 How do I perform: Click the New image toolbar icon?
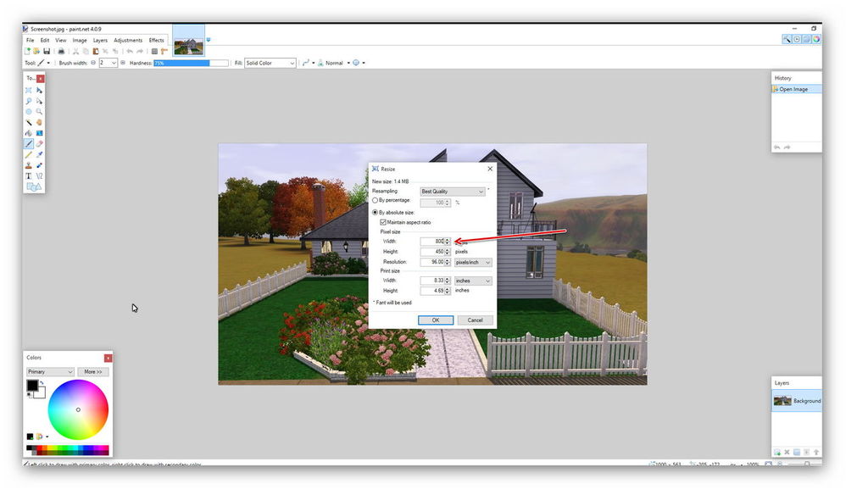point(27,51)
